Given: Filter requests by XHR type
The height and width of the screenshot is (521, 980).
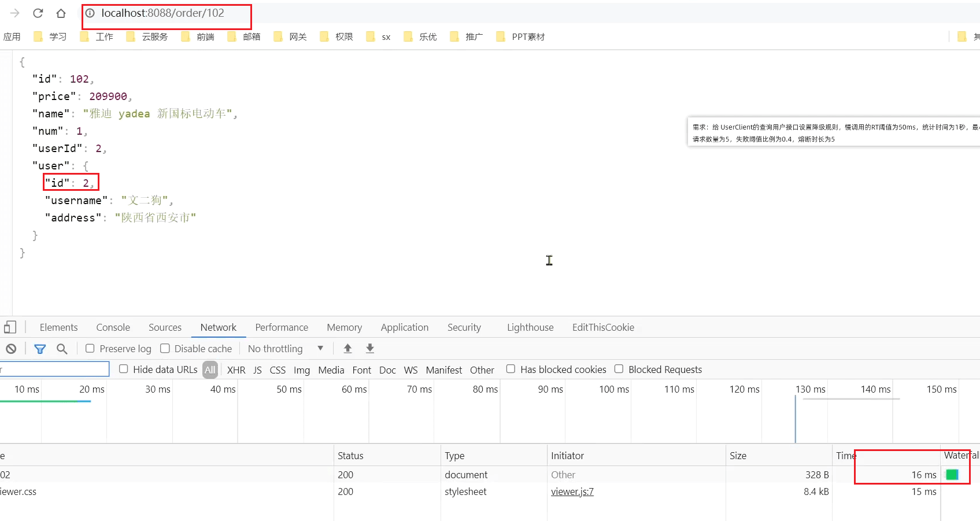Looking at the screenshot, I should point(236,370).
